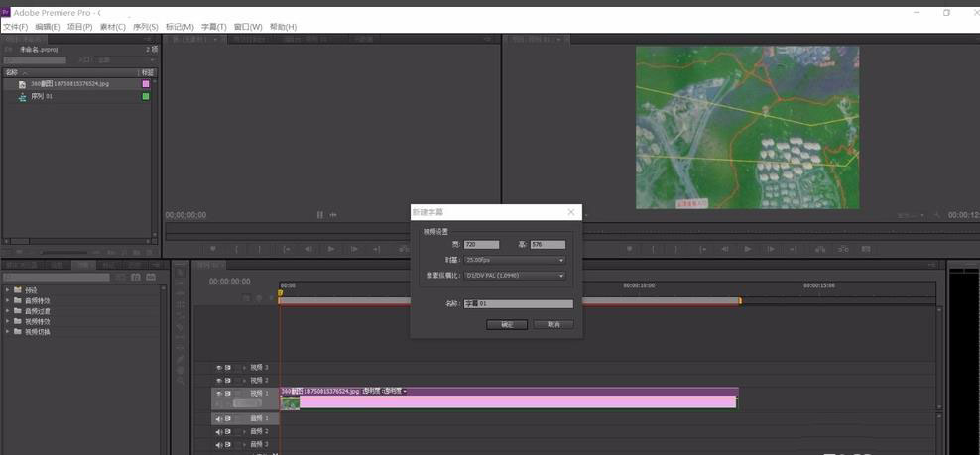
Task: Click the timeline work area bar
Action: click(510, 301)
